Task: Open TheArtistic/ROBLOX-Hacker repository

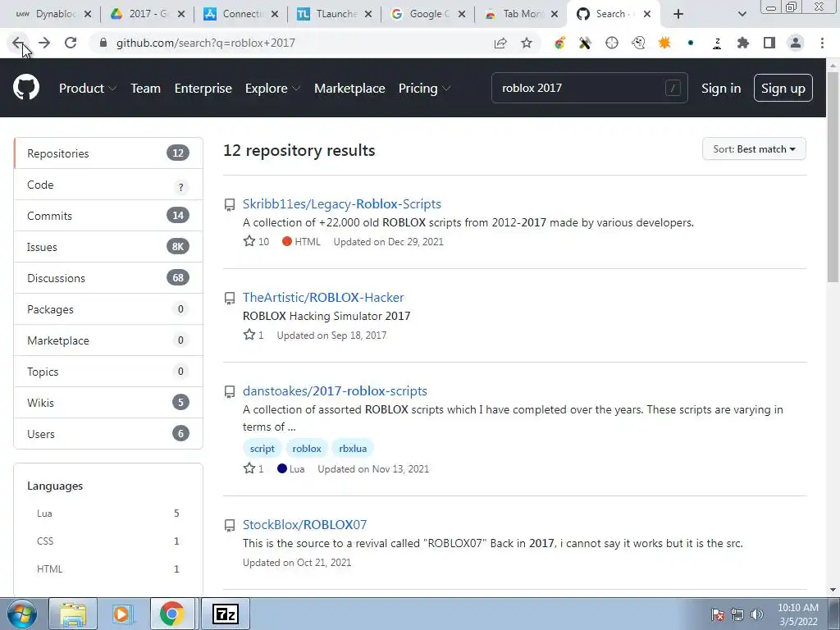Action: [x=323, y=297]
